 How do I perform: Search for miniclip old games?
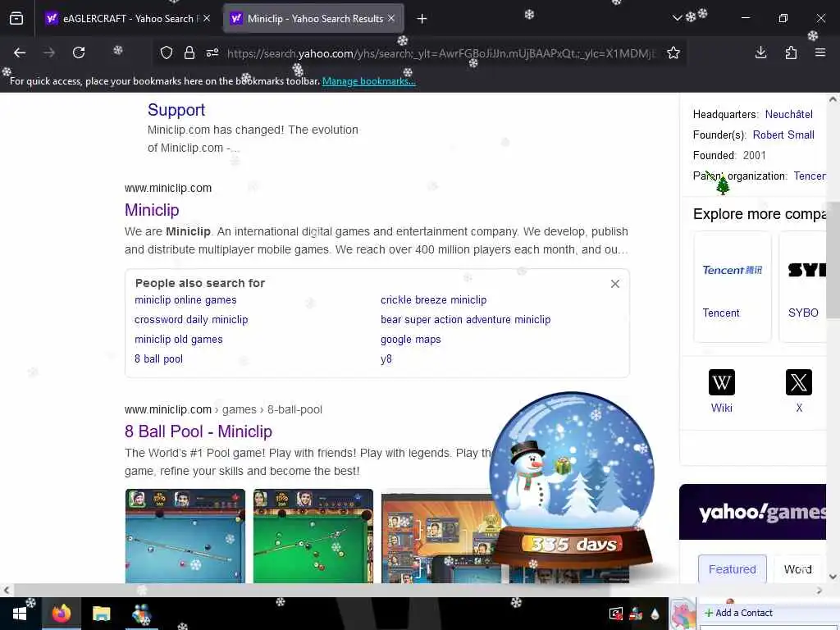[178, 340]
